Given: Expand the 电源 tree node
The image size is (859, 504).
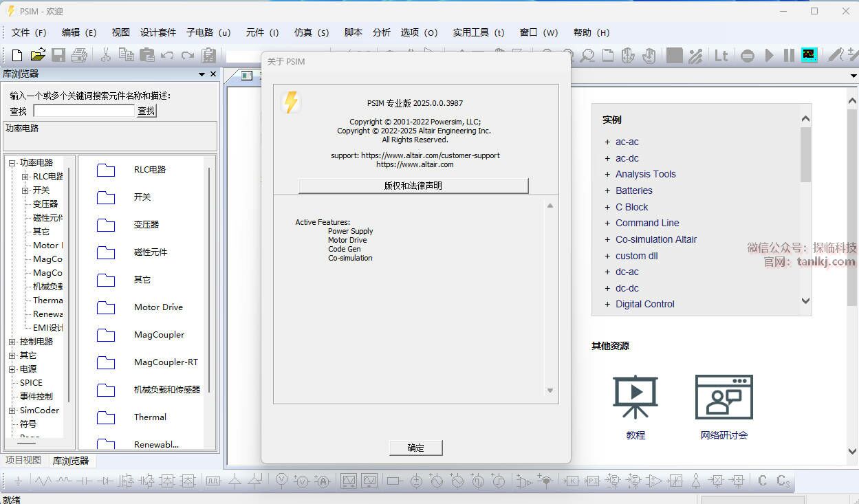Looking at the screenshot, I should (12, 369).
